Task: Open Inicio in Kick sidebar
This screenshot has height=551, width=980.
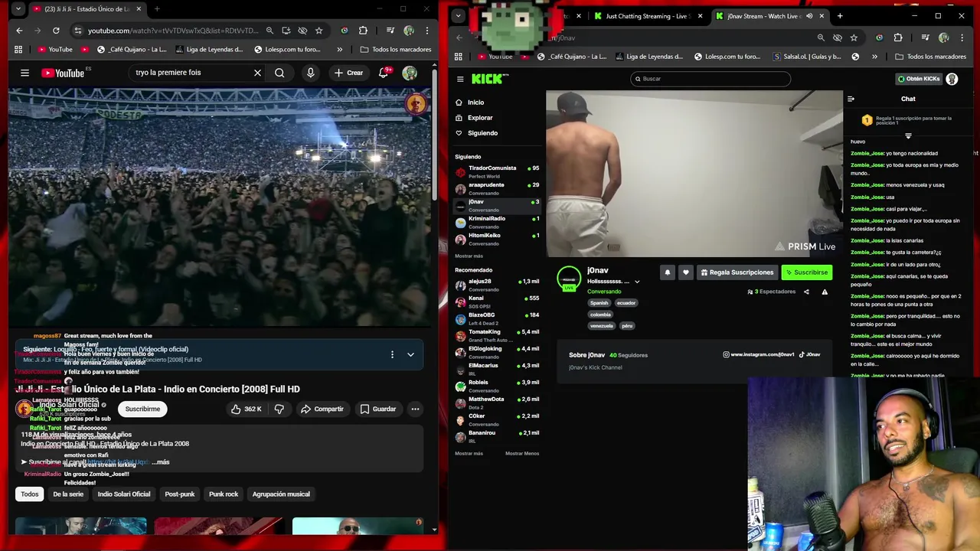Action: coord(475,103)
